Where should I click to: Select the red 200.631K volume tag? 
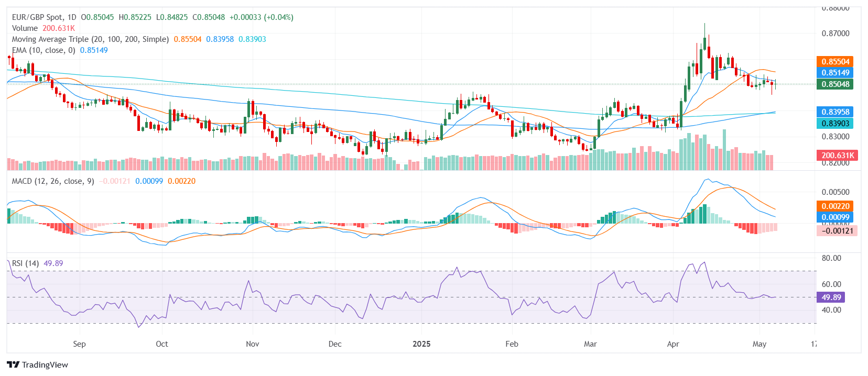click(x=837, y=156)
